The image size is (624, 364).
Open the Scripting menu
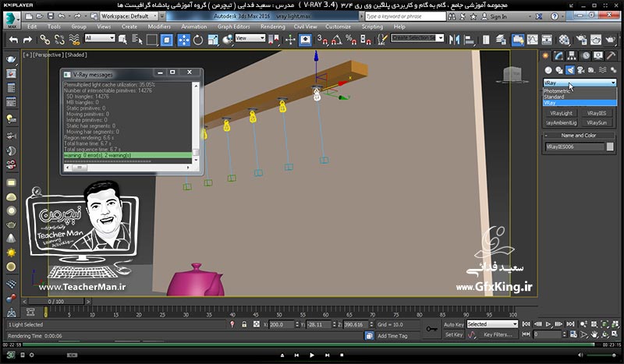pyautogui.click(x=372, y=27)
